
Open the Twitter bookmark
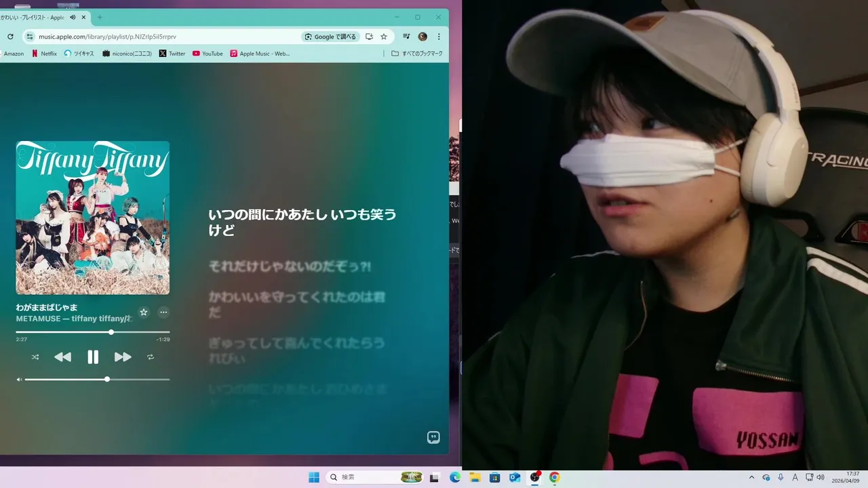172,54
